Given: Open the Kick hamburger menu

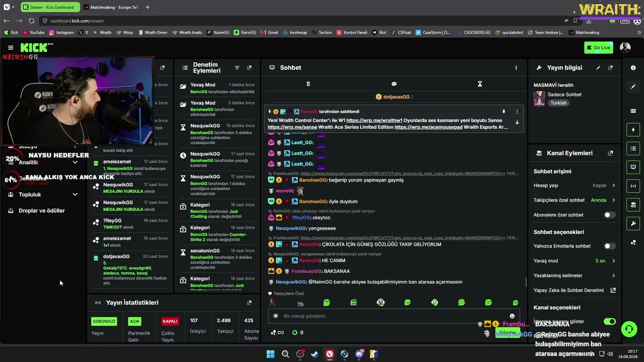Looking at the screenshot, I should tap(11, 48).
